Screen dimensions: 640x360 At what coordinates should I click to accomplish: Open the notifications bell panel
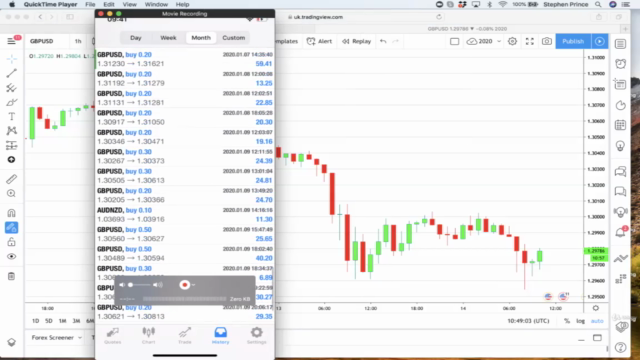coord(621,232)
